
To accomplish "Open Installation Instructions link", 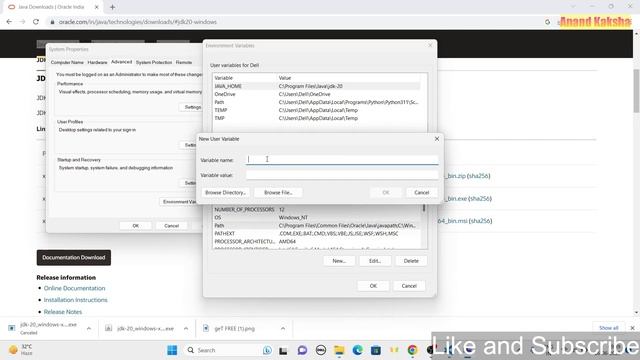I will (x=76, y=300).
